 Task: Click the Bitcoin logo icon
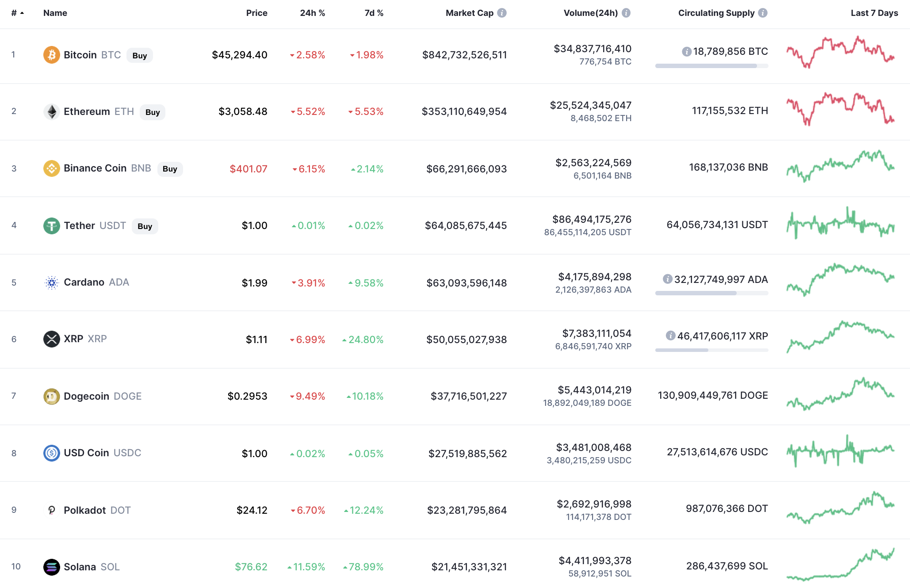[51, 55]
